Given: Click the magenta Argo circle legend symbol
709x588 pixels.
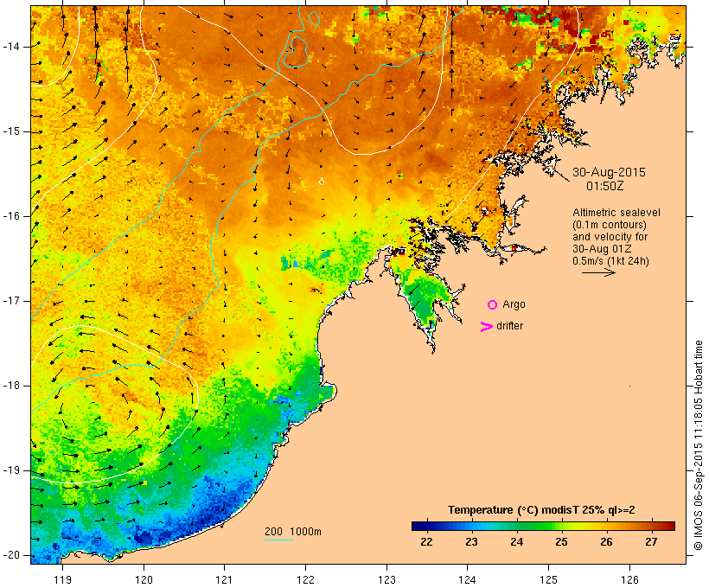Looking at the screenshot, I should [493, 305].
